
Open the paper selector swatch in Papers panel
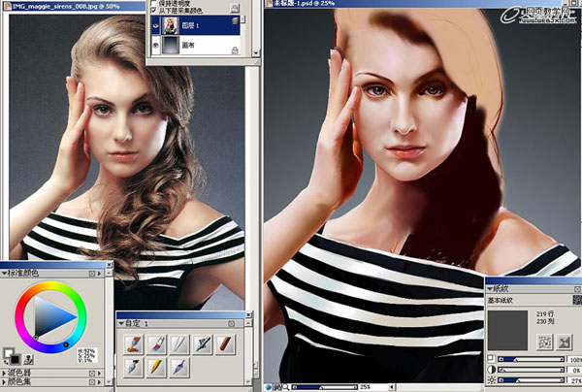[x=577, y=301]
